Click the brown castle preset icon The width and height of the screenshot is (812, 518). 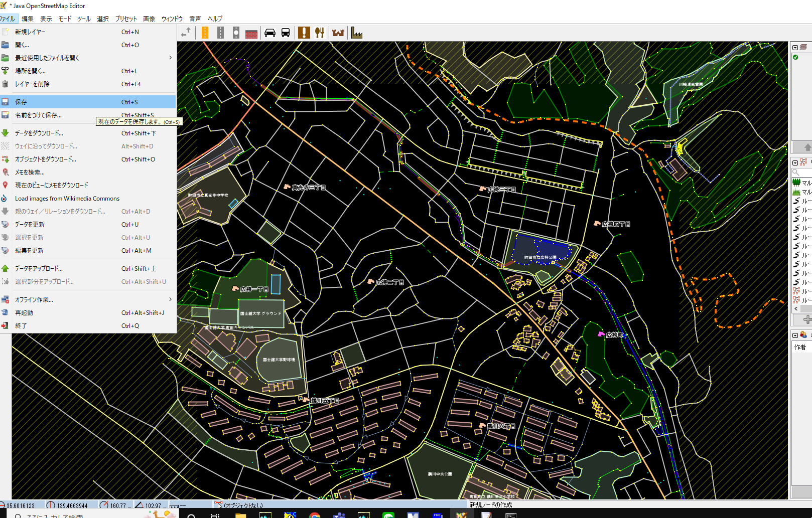pyautogui.click(x=338, y=33)
